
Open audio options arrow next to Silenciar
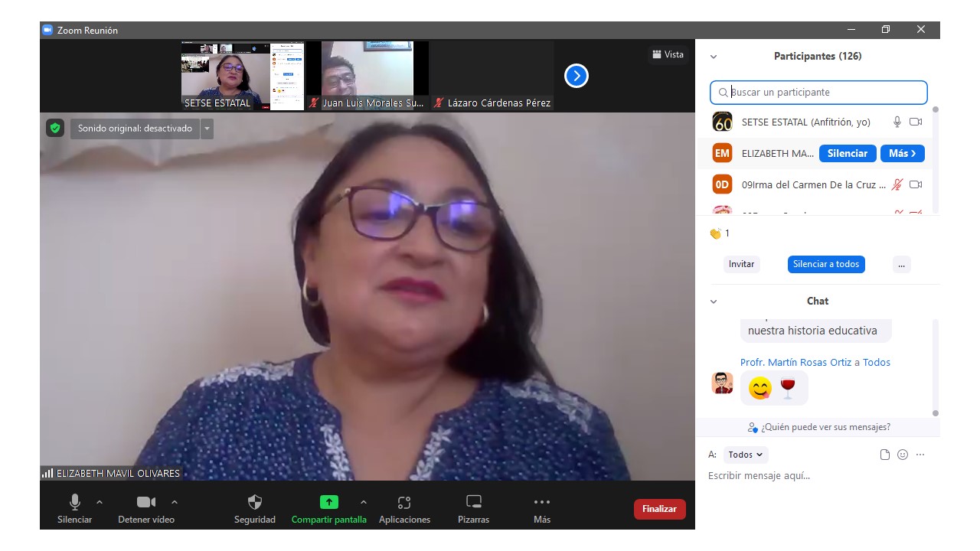click(x=100, y=502)
